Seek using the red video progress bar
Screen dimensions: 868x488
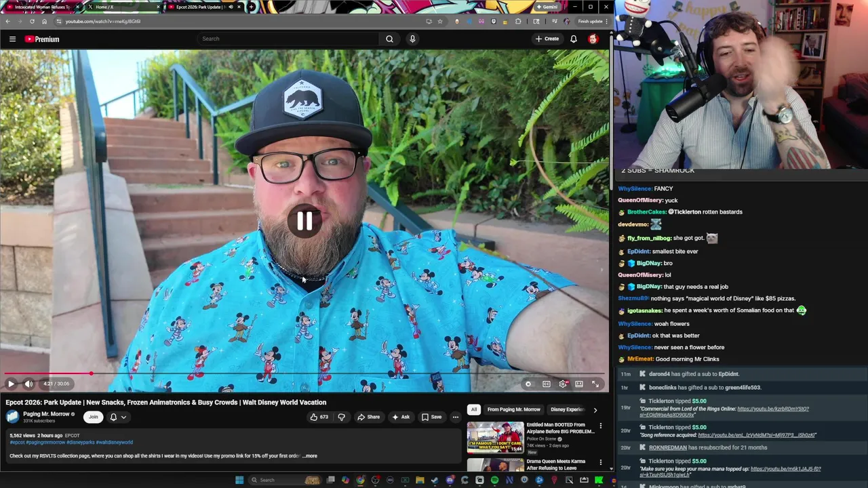[304, 373]
